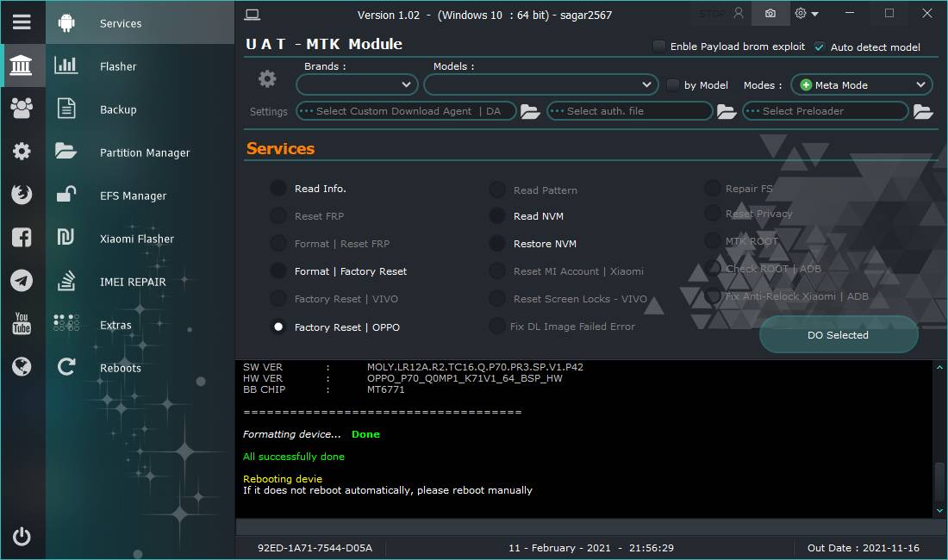Click the 'All successfully done' log line
The image size is (948, 560).
[x=294, y=457]
